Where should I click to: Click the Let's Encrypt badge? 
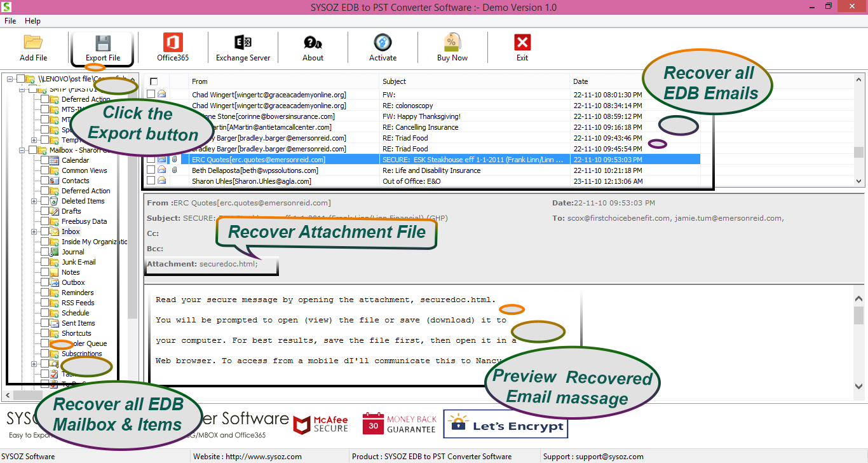click(x=505, y=424)
